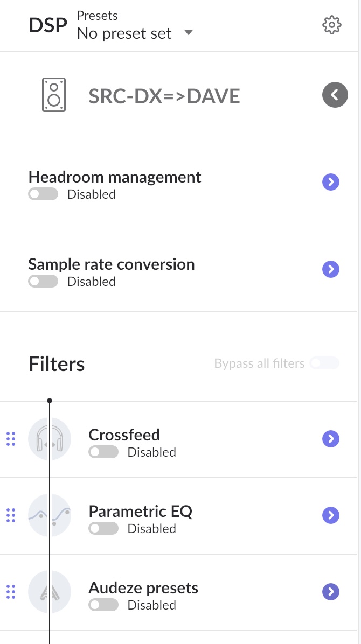
Task: Open Crossfeed settings arrow
Action: (330, 439)
